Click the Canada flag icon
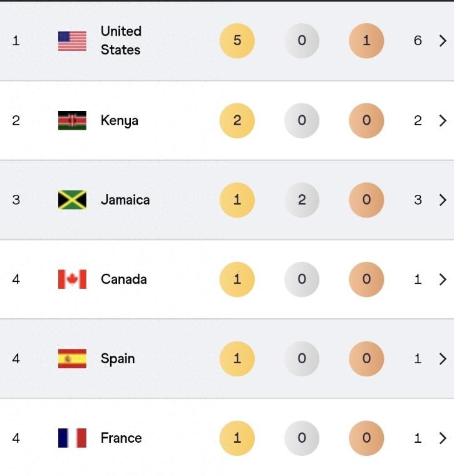The height and width of the screenshot is (476, 454). [x=72, y=279]
